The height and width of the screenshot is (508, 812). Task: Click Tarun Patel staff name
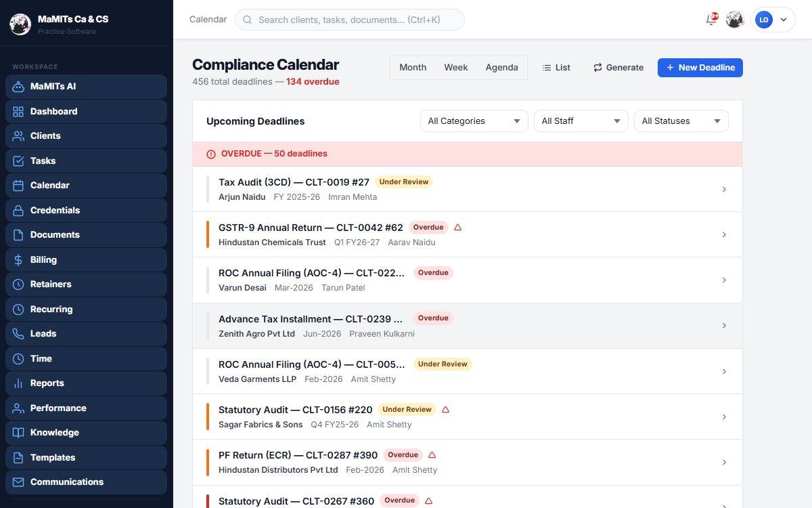click(343, 288)
